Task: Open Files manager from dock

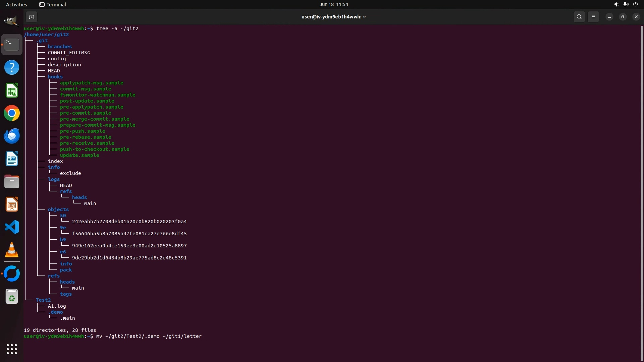Action: (12, 182)
